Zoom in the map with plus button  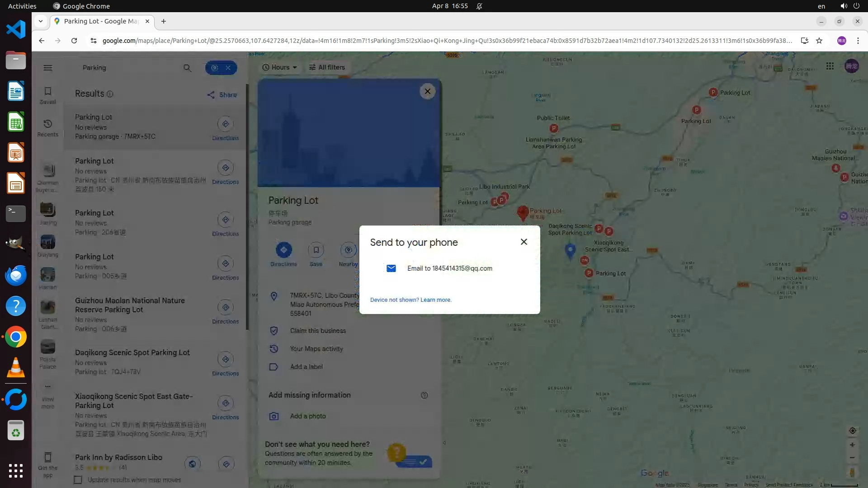coord(852,445)
